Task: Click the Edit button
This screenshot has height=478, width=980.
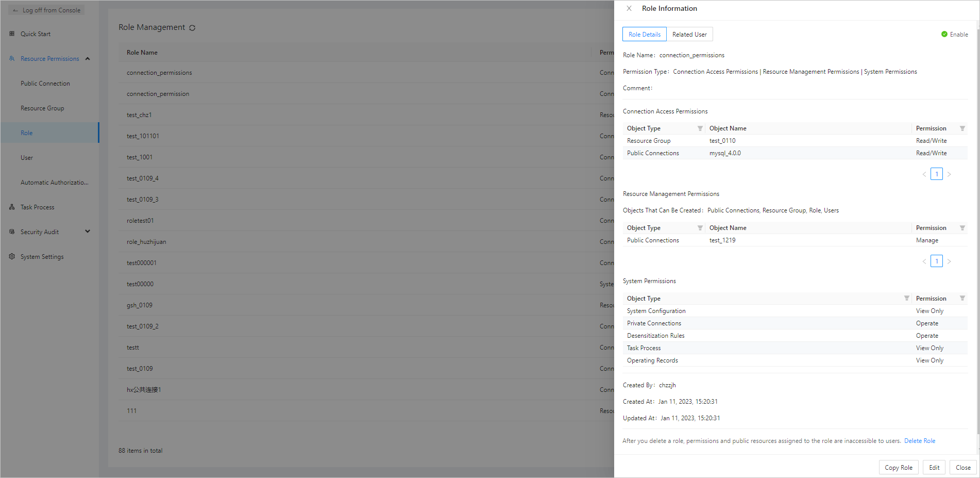Action: point(934,467)
